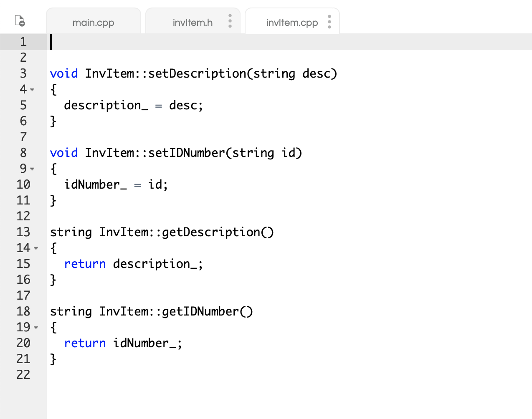Fold the code block at line 19
The width and height of the screenshot is (532, 419).
36,327
